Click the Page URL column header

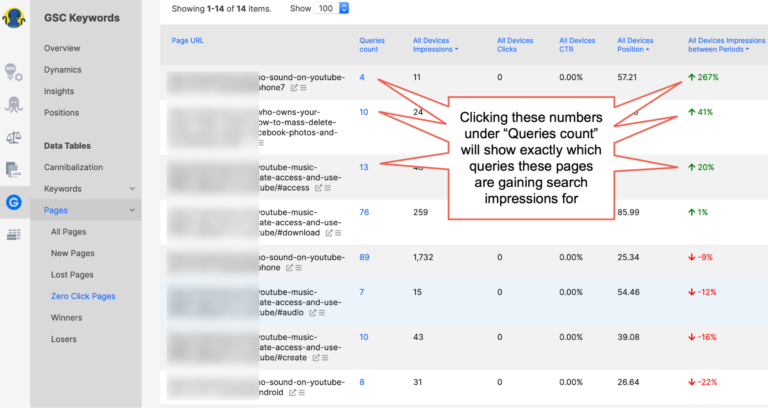coord(188,41)
